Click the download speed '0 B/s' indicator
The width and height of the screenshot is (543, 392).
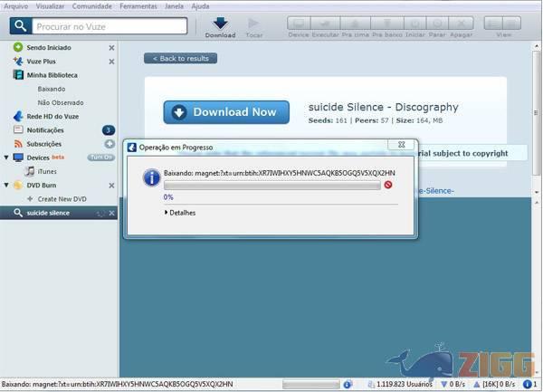tap(452, 384)
